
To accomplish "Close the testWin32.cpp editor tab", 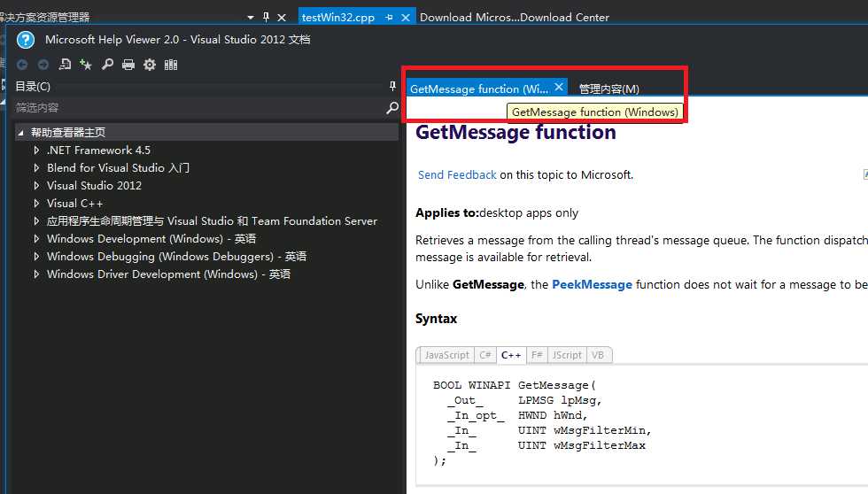I will point(406,18).
